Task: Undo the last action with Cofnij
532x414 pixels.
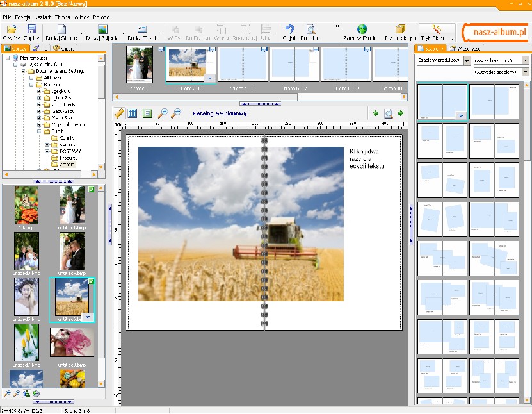Action: 289,32
